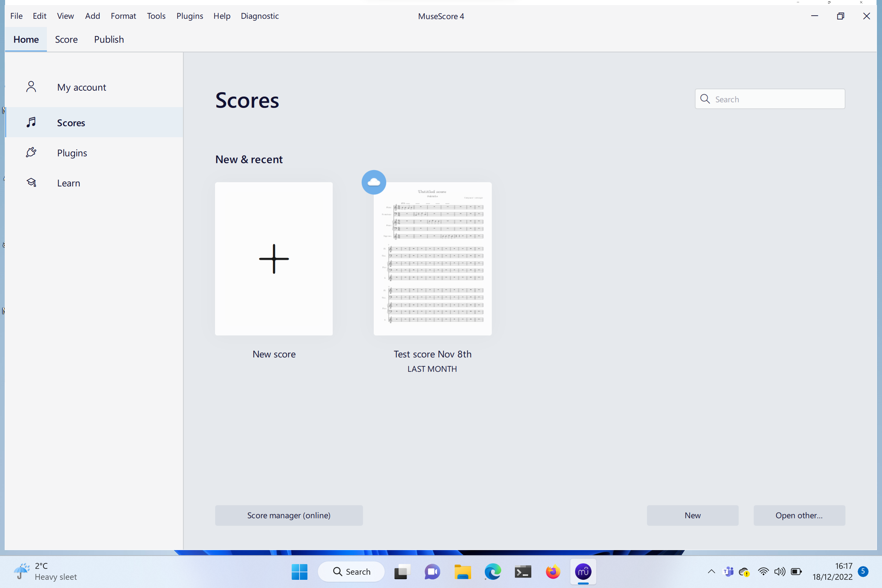Click the Scores music note icon in sidebar
Viewport: 882px width, 588px height.
pos(31,122)
